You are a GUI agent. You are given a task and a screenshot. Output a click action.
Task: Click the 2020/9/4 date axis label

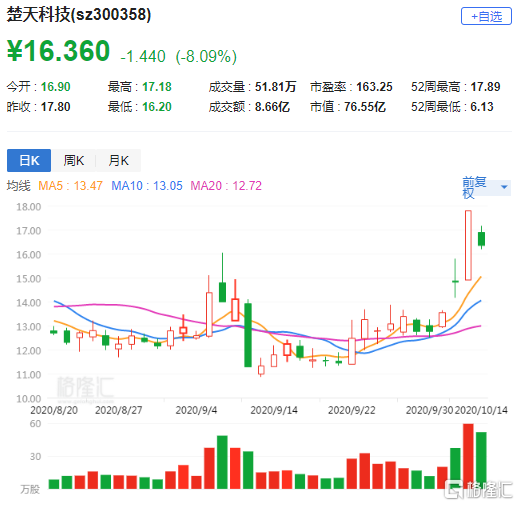pos(196,410)
